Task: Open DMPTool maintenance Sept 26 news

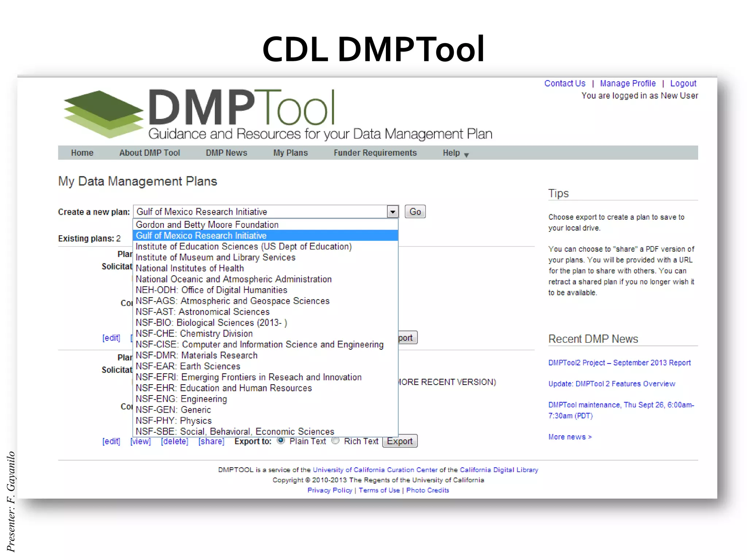Action: pyautogui.click(x=621, y=410)
